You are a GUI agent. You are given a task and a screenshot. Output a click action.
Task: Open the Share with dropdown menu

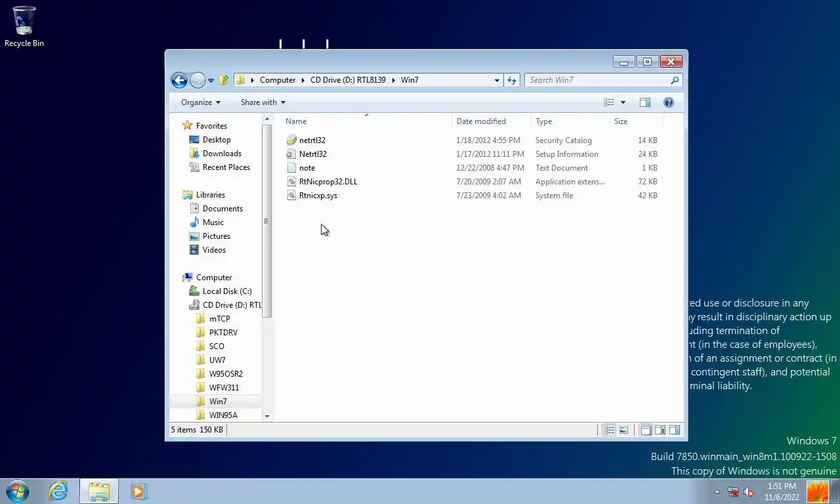tap(262, 102)
